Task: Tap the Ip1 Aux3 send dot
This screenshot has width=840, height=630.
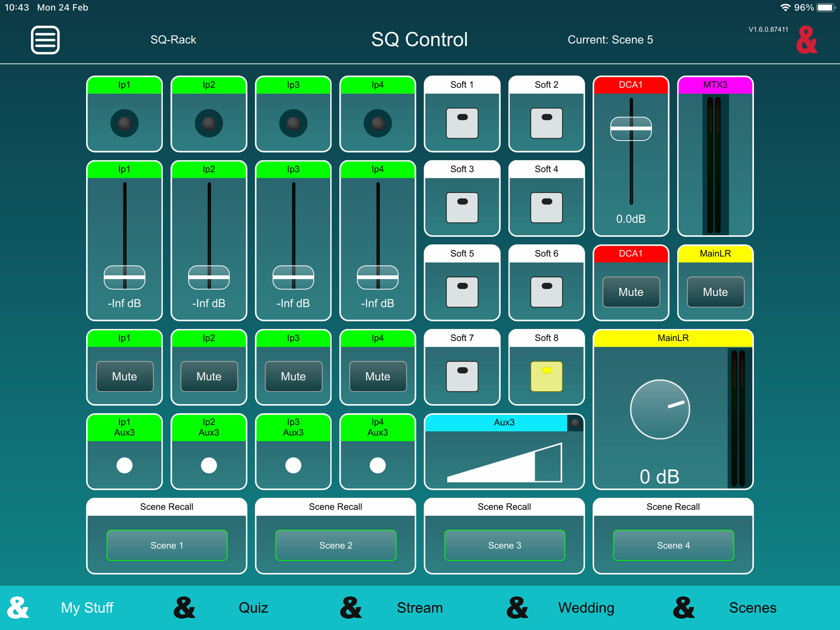Action: click(x=125, y=465)
